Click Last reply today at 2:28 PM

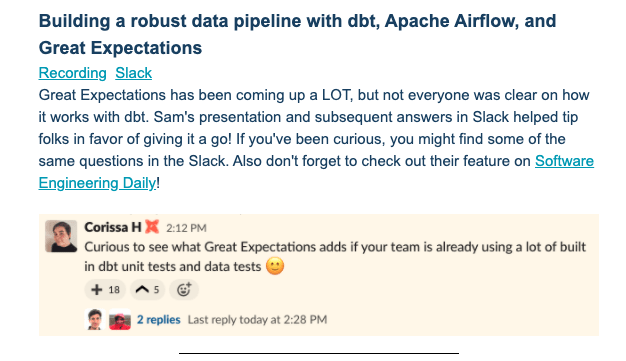click(x=257, y=319)
